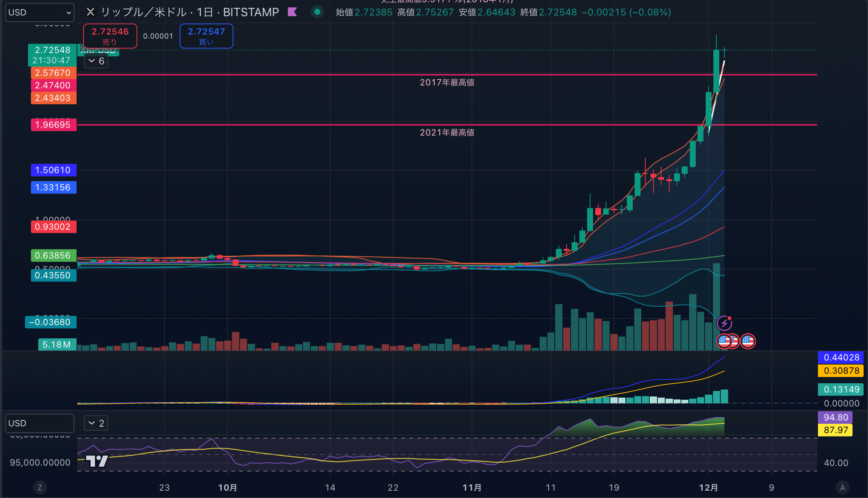This screenshot has height=498, width=868.
Task: Click MACD value label 0.44028
Action: [x=841, y=358]
